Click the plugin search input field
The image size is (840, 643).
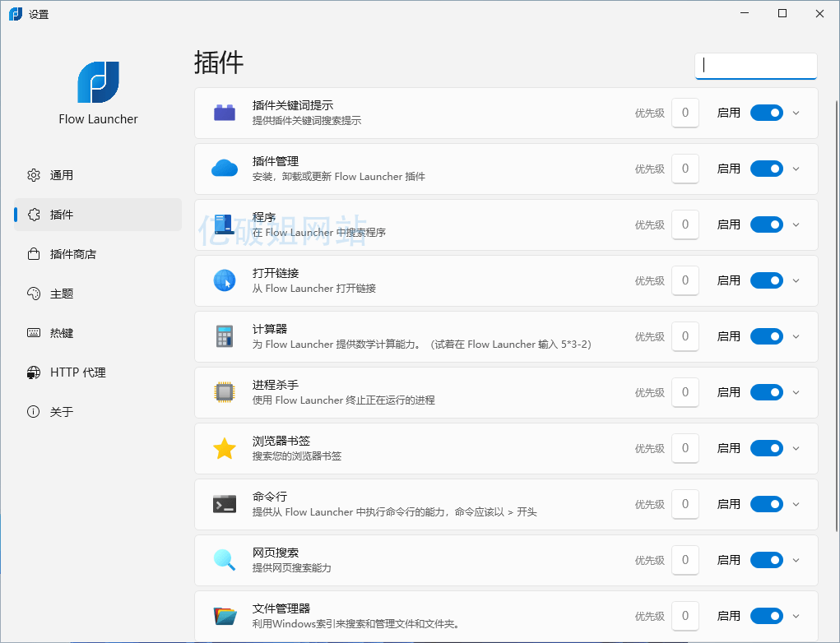coord(755,65)
